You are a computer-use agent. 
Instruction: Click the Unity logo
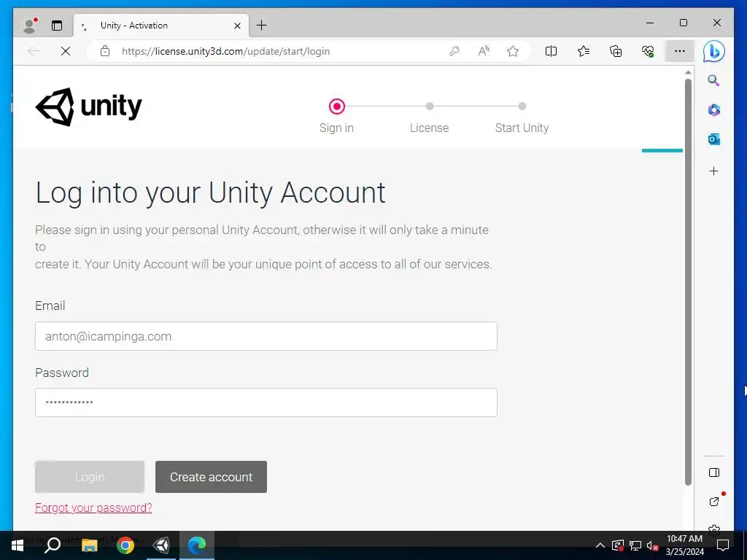point(88,106)
